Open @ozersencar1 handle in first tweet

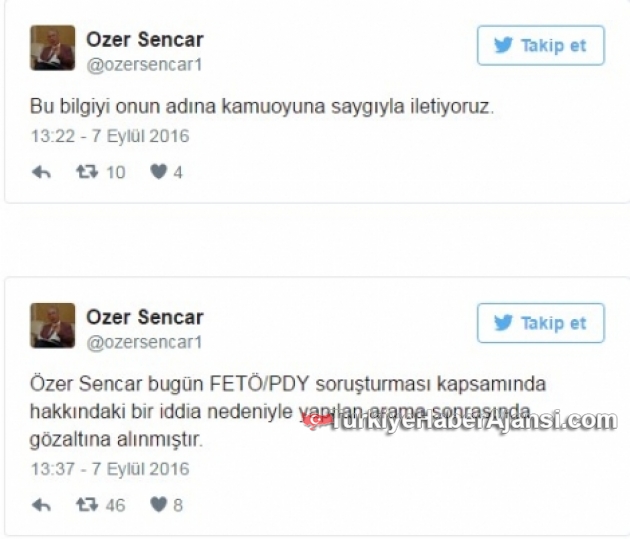coord(144,65)
